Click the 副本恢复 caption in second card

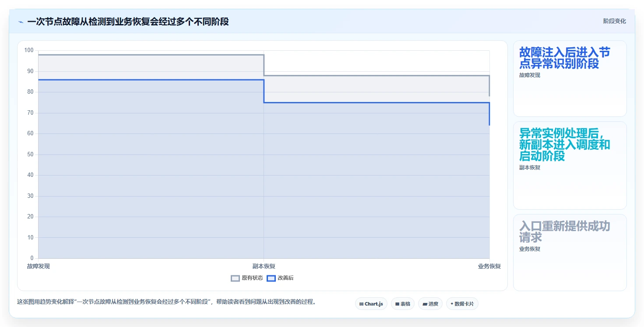tap(530, 168)
